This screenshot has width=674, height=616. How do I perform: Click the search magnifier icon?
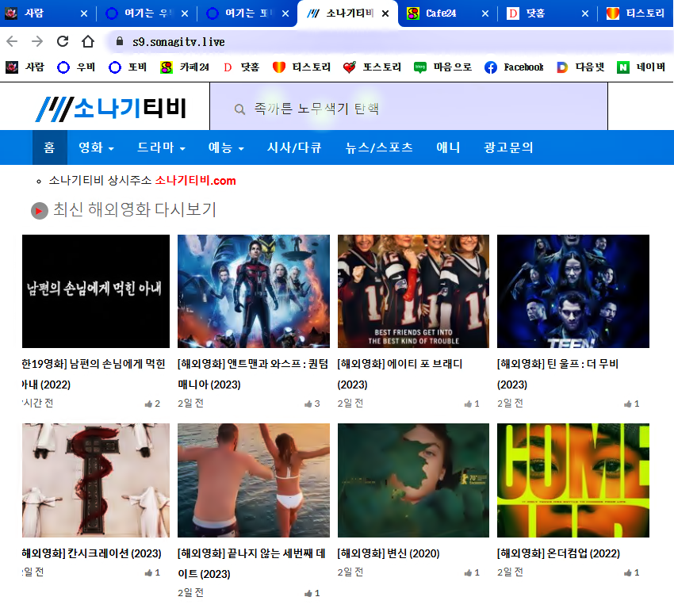[239, 109]
